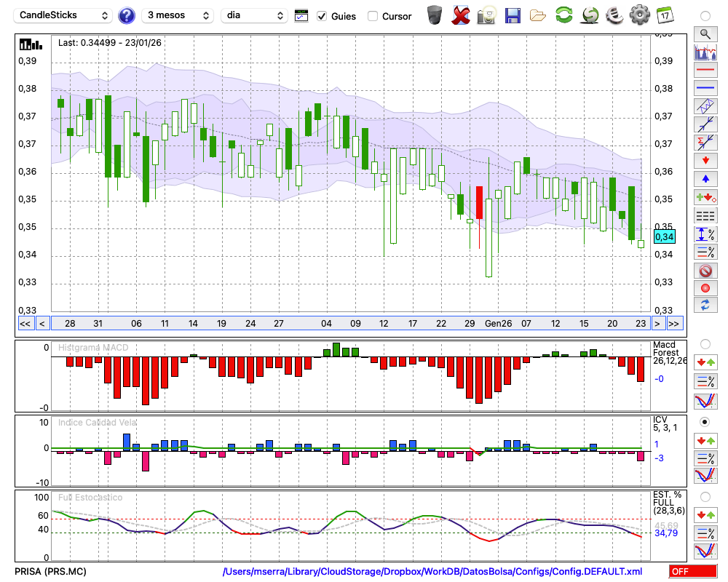
Task: Click the trash can icon in toolbar
Action: pyautogui.click(x=435, y=15)
